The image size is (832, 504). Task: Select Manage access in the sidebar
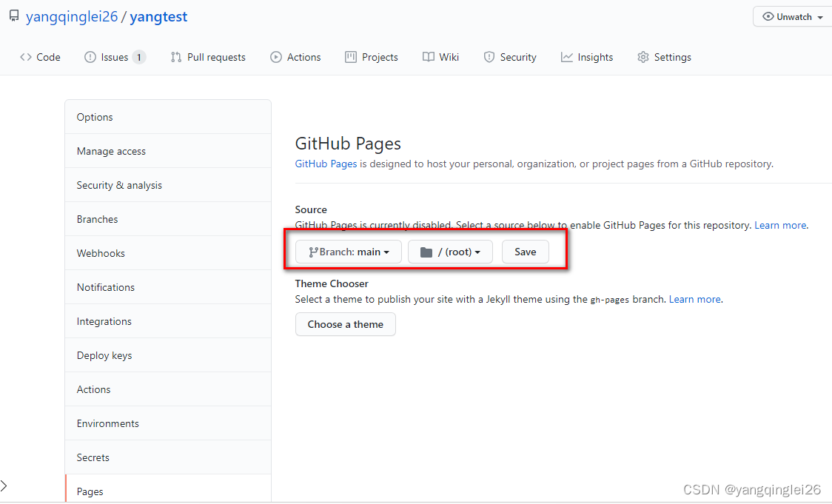click(168, 151)
